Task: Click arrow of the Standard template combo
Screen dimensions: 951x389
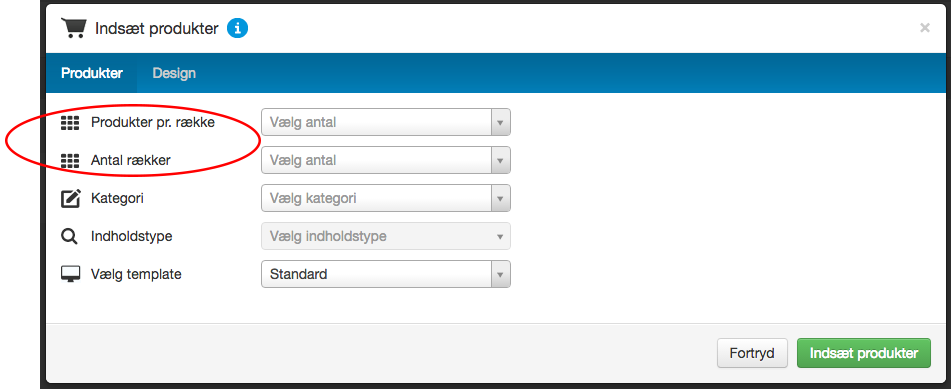Action: [x=500, y=274]
